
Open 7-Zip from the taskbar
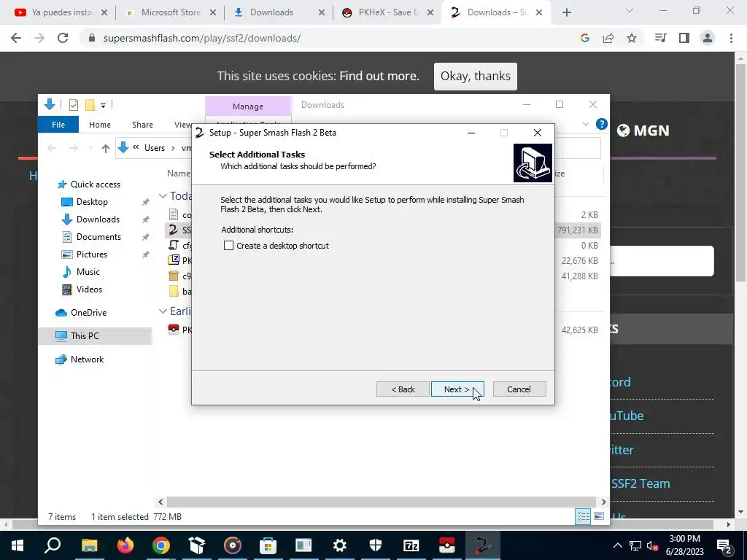pos(411,545)
